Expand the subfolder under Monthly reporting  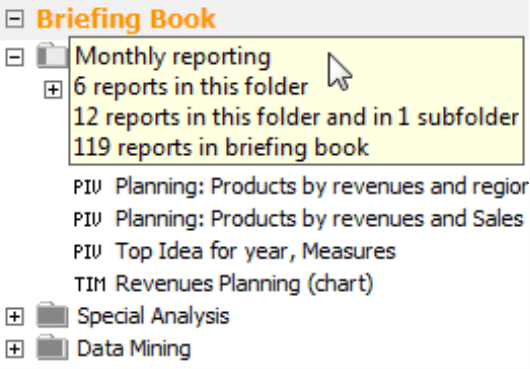pyautogui.click(x=53, y=90)
